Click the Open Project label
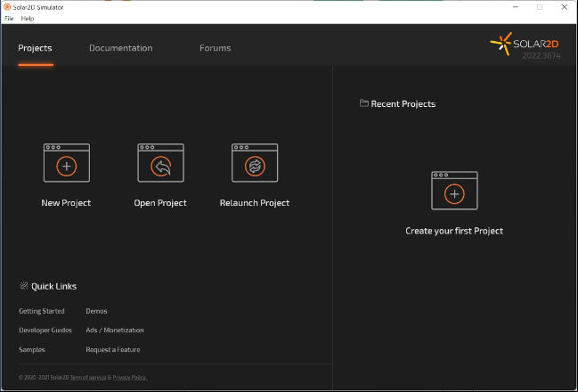The width and height of the screenshot is (578, 392). click(160, 203)
